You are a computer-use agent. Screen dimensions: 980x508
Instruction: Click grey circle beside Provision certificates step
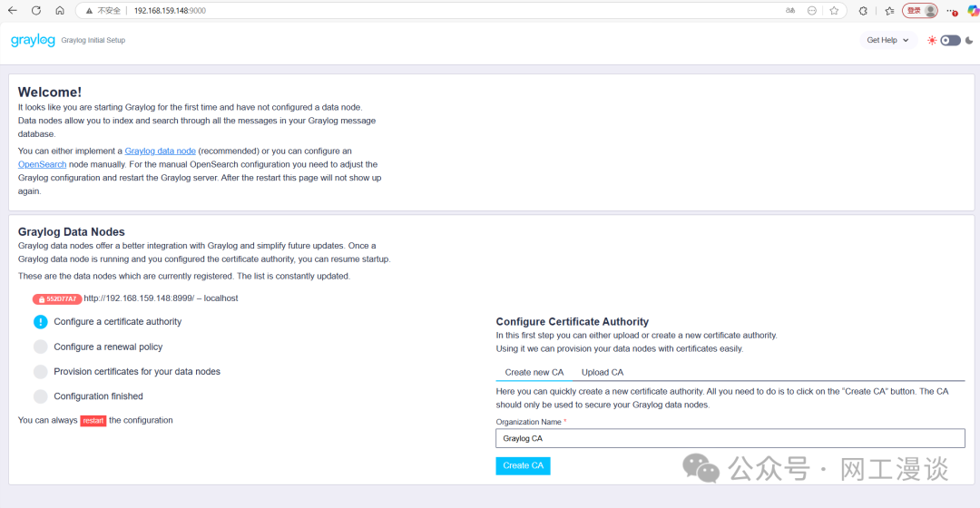41,372
